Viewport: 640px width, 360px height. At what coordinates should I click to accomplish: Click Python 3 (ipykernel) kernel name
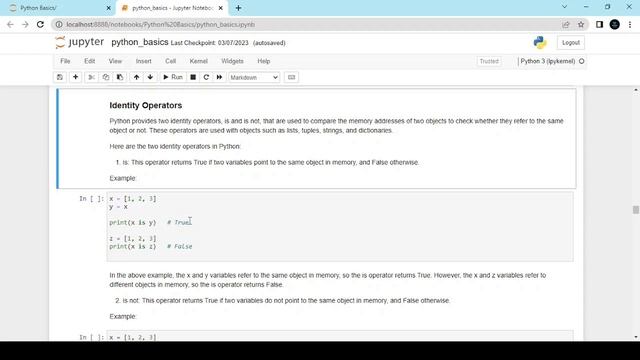pyautogui.click(x=548, y=61)
